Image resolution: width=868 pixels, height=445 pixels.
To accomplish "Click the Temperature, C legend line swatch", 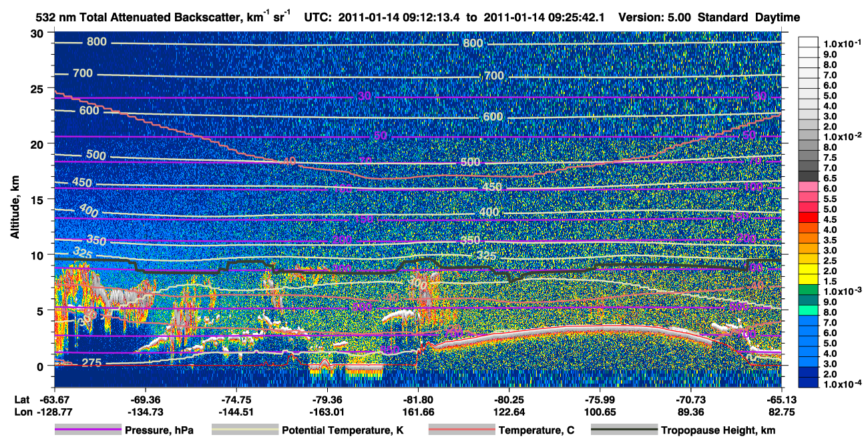I will click(461, 430).
